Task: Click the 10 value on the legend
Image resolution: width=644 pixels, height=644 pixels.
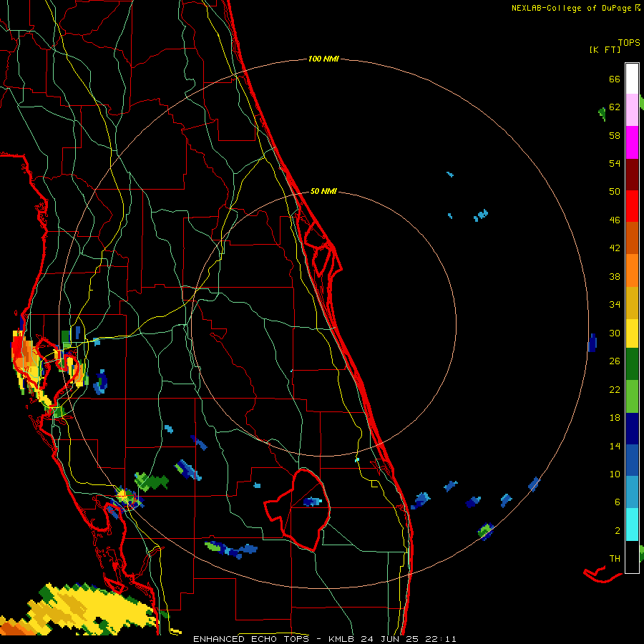Action: tap(615, 474)
